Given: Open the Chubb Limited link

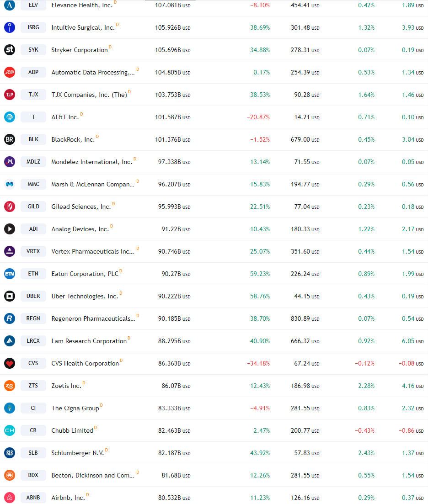Looking at the screenshot, I should 72,430.
